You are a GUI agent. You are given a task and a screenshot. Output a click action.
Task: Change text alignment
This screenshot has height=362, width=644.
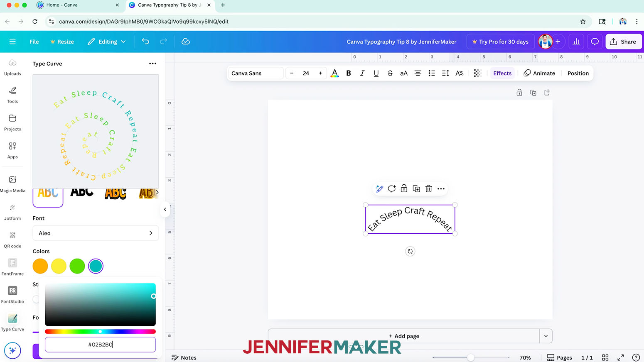pyautogui.click(x=418, y=73)
